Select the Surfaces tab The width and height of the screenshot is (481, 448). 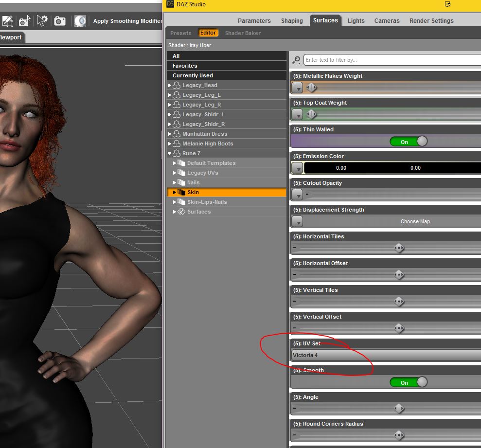325,20
